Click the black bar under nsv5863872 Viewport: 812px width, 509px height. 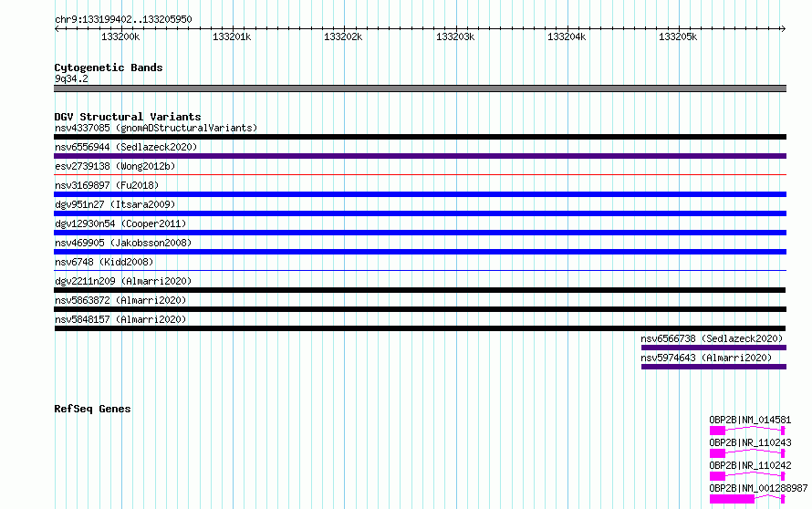tap(420, 309)
